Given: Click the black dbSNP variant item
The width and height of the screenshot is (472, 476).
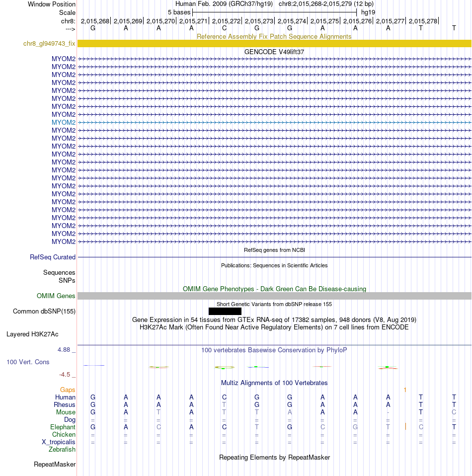Looking at the screenshot, I should pyautogui.click(x=225, y=311).
